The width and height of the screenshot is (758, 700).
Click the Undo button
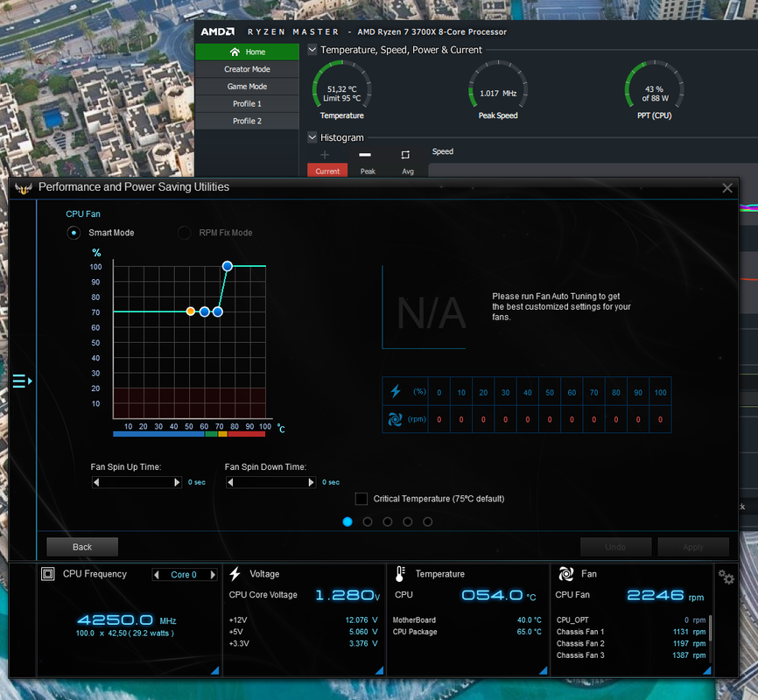coord(615,547)
